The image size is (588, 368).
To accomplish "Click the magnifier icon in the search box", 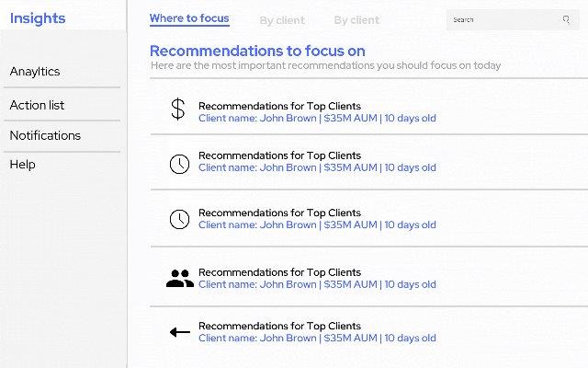I will click(566, 19).
